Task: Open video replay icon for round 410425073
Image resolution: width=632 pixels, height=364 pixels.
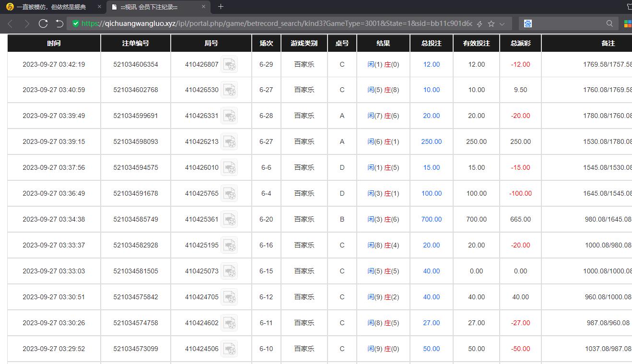Action: (229, 271)
